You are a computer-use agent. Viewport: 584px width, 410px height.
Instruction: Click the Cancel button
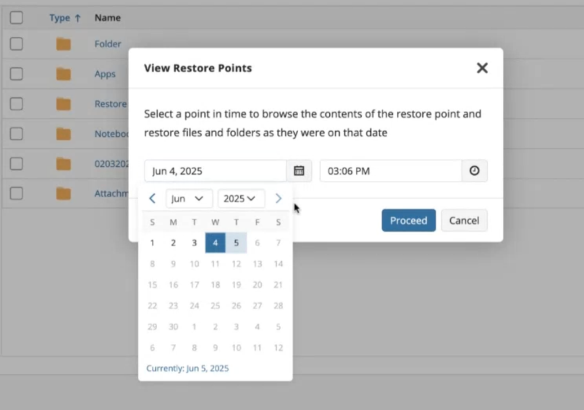(464, 220)
